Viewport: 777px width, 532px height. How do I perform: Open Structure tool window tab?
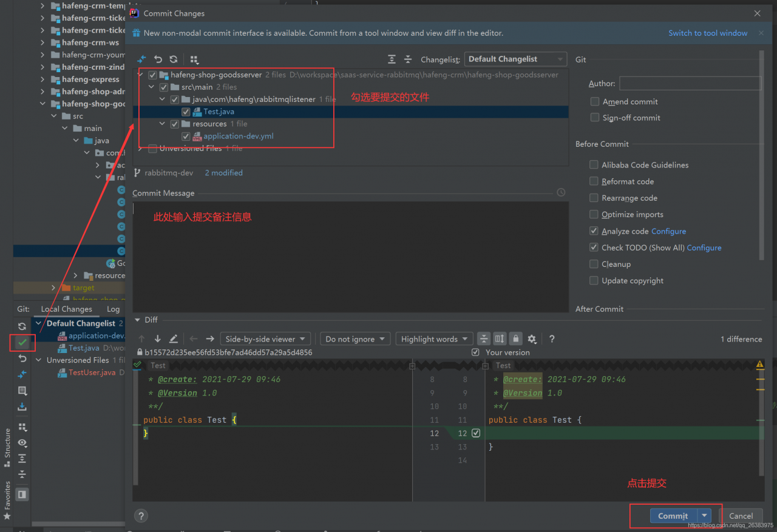click(x=7, y=446)
